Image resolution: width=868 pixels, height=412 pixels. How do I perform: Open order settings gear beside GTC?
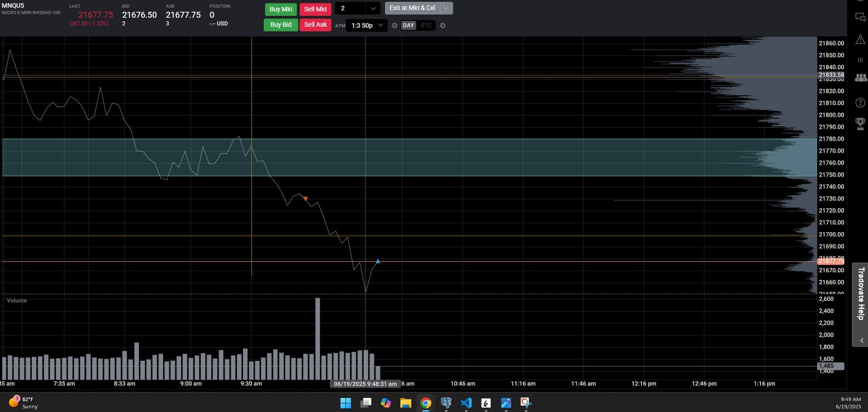(443, 25)
